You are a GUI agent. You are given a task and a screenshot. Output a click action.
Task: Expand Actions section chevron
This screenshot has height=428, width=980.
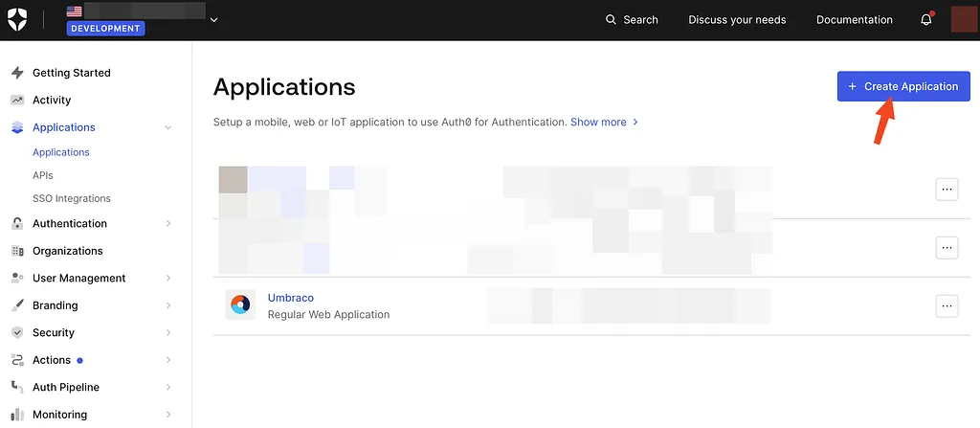pyautogui.click(x=168, y=360)
